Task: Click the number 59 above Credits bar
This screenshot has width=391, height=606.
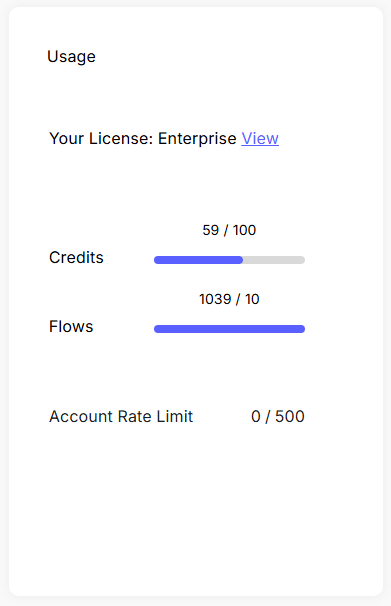Action: point(211,230)
